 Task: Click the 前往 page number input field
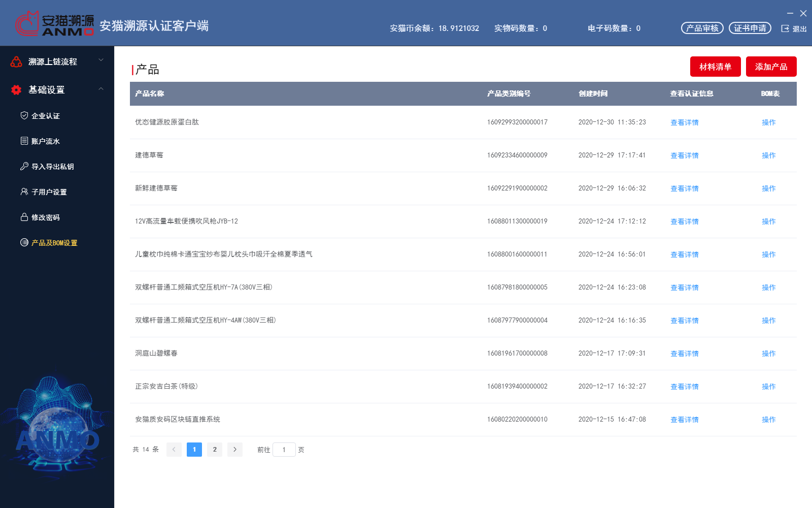(284, 450)
